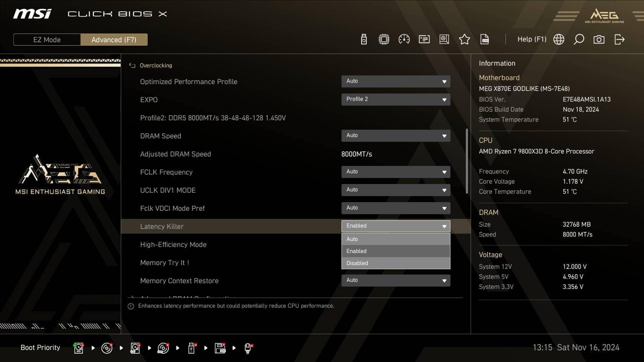Image resolution: width=644 pixels, height=362 pixels.
Task: Open the Hardware Monitor gauge icon
Action: (x=404, y=39)
